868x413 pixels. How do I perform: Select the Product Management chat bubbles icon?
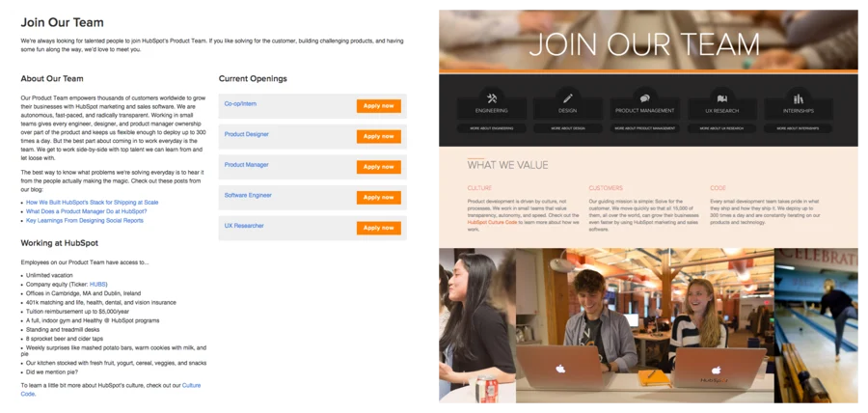click(645, 98)
